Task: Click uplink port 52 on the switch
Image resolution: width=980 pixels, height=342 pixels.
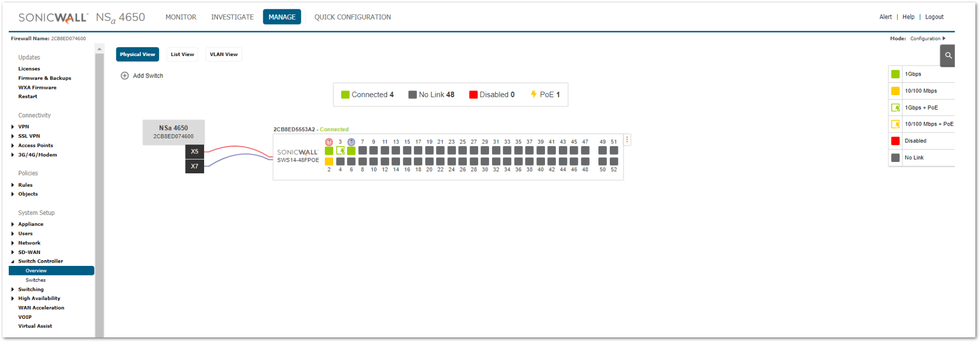Action: pos(614,161)
